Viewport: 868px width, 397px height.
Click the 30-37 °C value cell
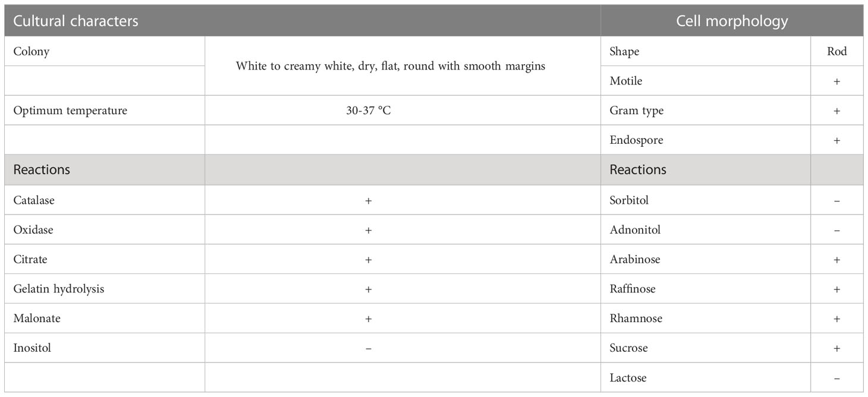(369, 111)
